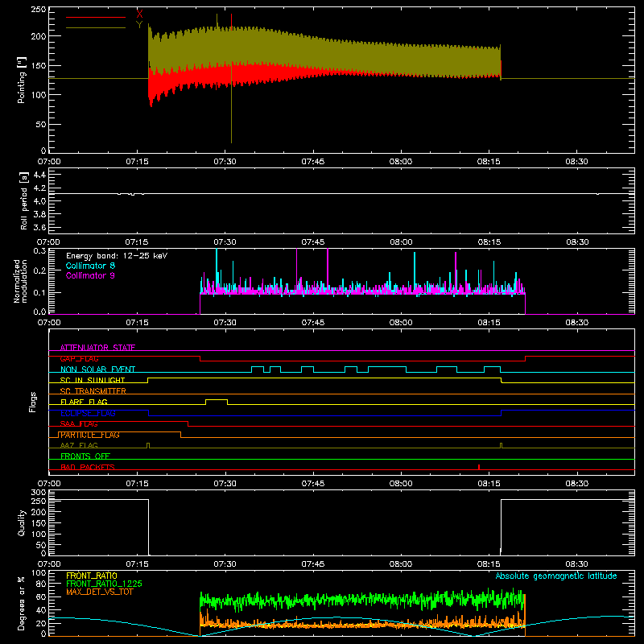This screenshot has width=644, height=644.
Task: Click the red BAD_PACKETS spike marker
Action: (x=479, y=467)
